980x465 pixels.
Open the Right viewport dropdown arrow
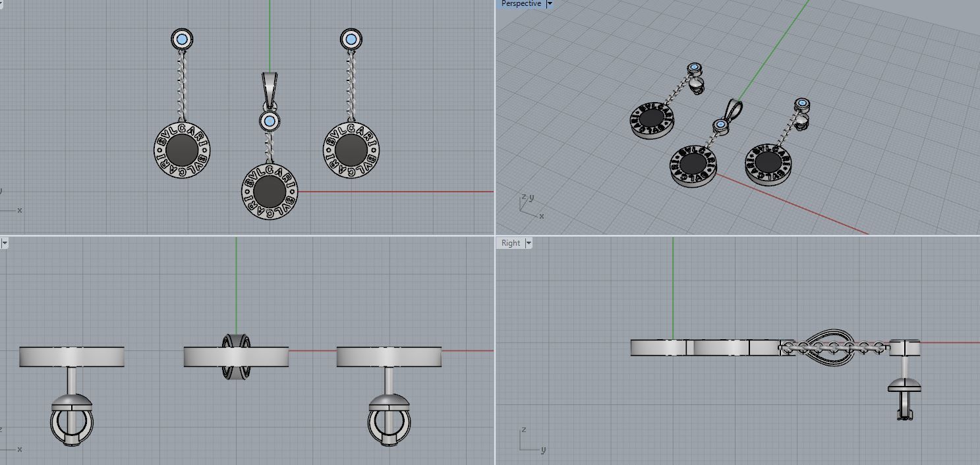(529, 243)
